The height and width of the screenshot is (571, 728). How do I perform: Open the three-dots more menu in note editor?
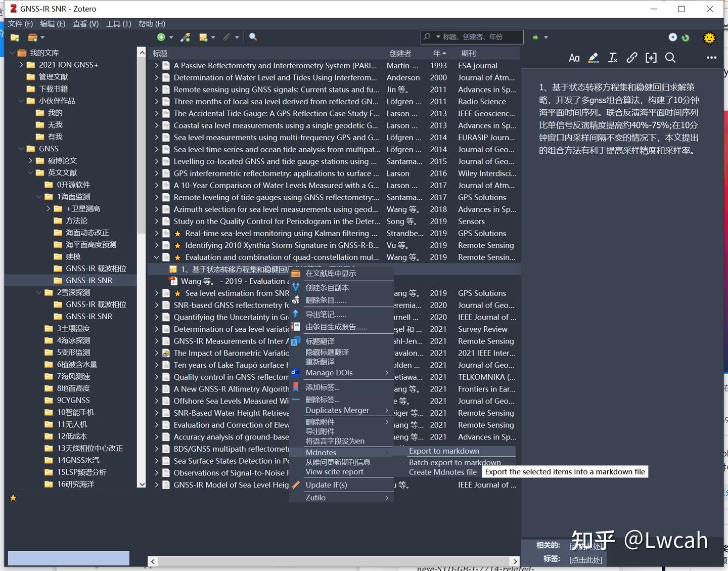(x=711, y=58)
